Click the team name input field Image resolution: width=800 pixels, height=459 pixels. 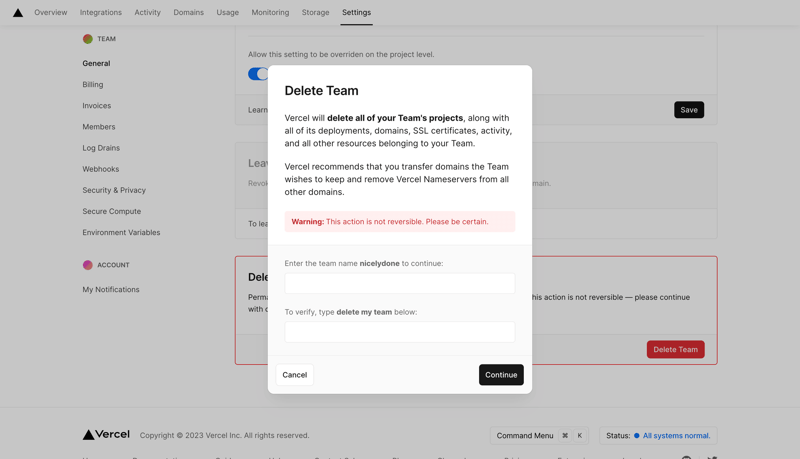coord(399,283)
